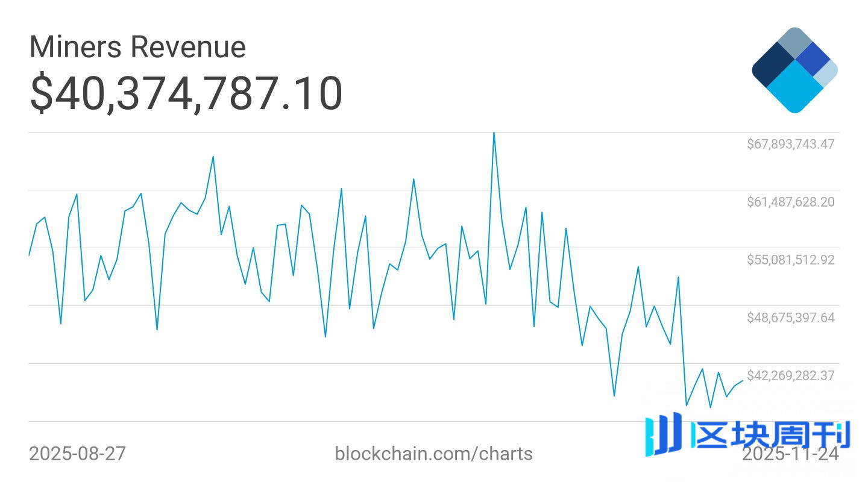
Task: Click the final data point of the line
Action: 742,381
